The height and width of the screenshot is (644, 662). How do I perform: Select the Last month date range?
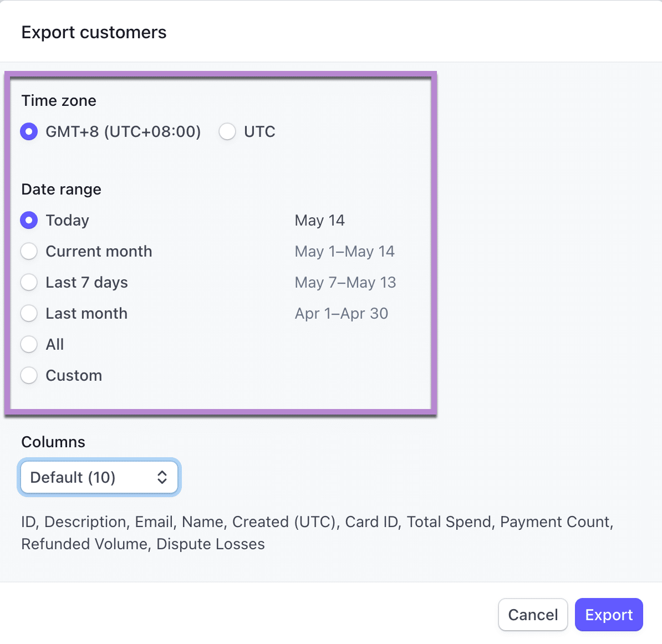[x=29, y=313]
